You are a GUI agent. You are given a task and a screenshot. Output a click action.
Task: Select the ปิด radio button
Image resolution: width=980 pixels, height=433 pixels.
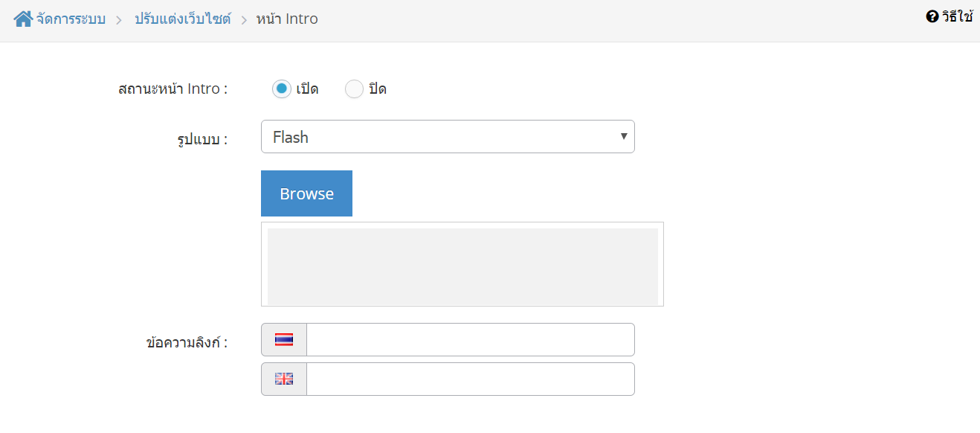[x=355, y=89]
